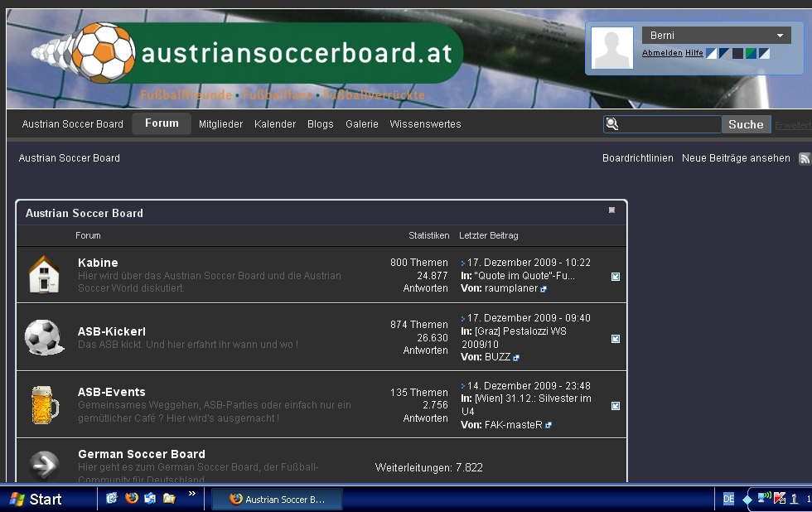Go to raumplaner's profile arrow icon
This screenshot has height=512, width=812.
[544, 289]
